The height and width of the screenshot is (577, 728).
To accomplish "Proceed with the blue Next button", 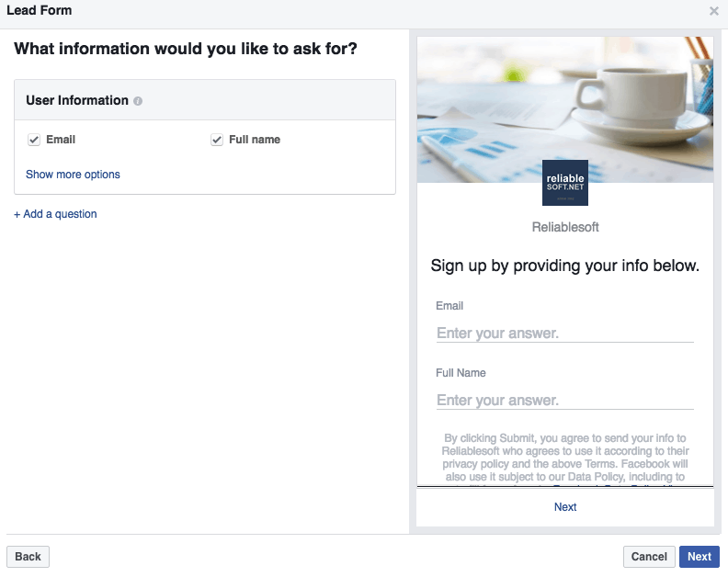I will tap(699, 557).
